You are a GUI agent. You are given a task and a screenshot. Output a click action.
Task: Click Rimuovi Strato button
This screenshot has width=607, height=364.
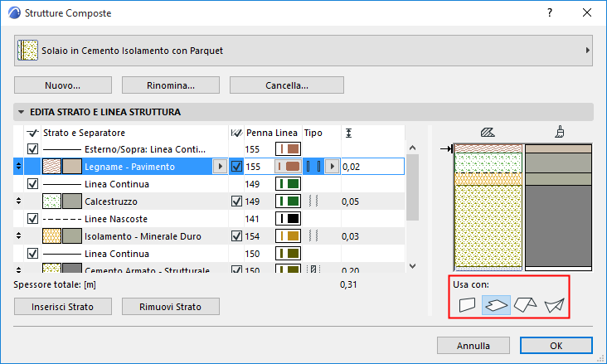(x=171, y=307)
